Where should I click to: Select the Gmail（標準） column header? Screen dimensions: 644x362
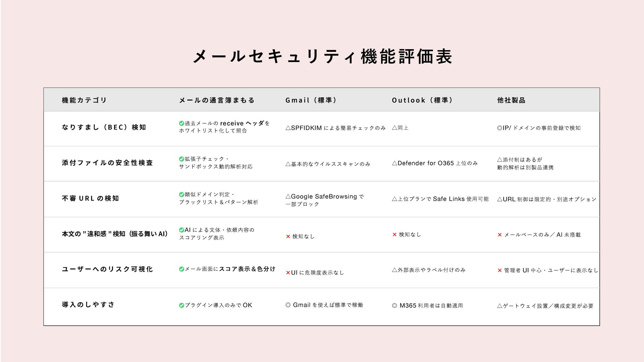(x=311, y=100)
